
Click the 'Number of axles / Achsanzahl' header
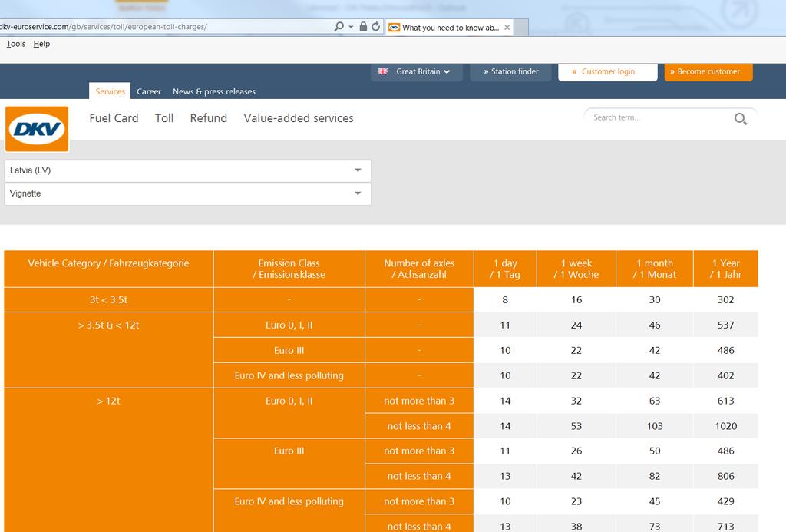click(419, 269)
